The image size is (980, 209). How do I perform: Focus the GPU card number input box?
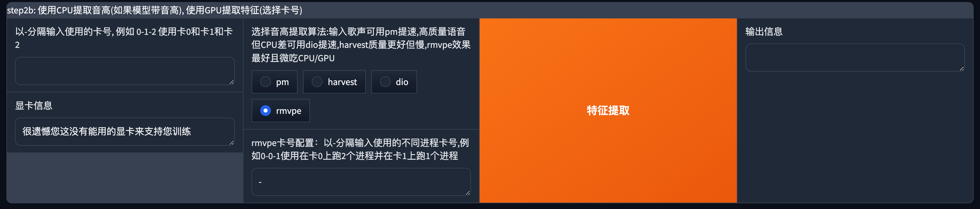pos(125,71)
